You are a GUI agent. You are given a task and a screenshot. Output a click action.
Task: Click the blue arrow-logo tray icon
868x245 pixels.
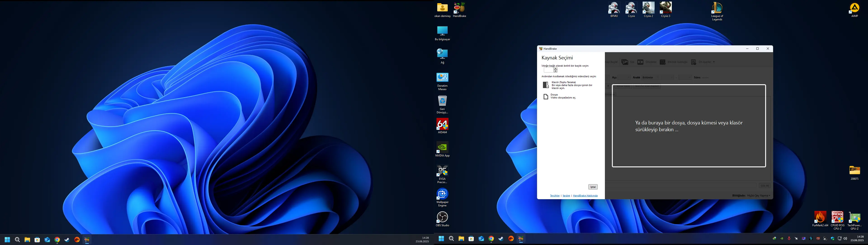811,238
